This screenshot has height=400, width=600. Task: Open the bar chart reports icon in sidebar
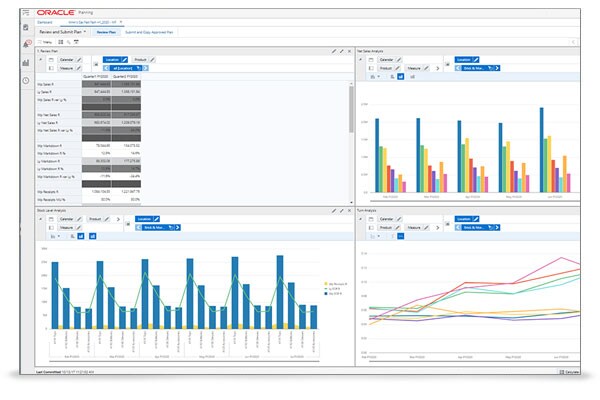pyautogui.click(x=26, y=62)
